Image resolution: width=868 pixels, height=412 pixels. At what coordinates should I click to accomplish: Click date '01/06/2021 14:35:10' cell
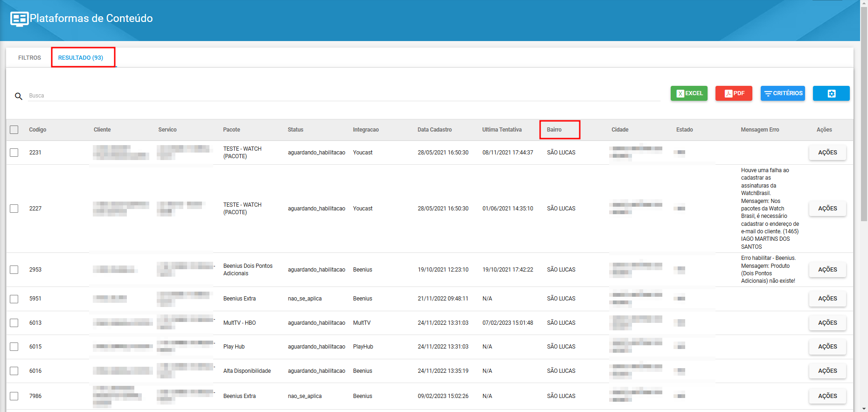tap(507, 209)
